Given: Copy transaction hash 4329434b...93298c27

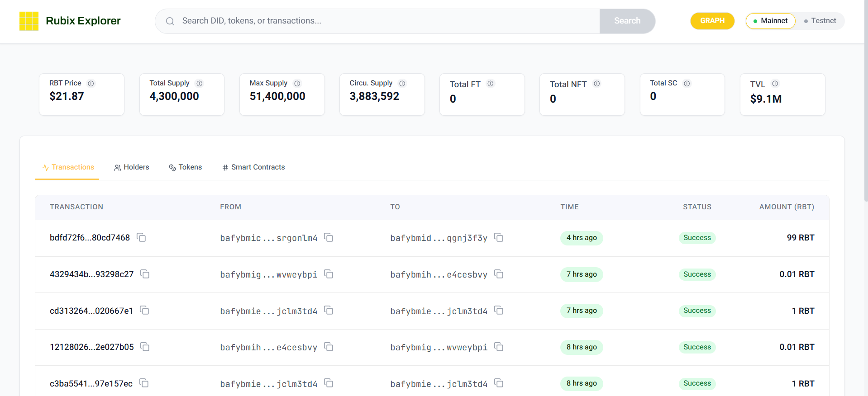Looking at the screenshot, I should point(145,274).
